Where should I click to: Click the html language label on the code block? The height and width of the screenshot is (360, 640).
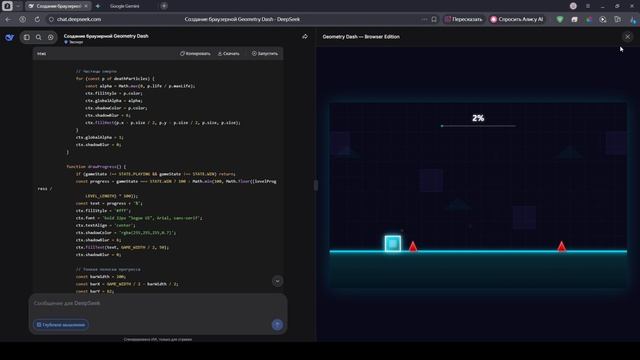[42, 53]
